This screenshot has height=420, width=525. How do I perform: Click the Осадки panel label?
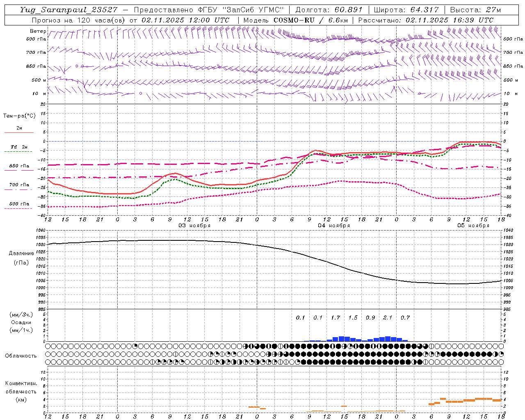point(21,322)
